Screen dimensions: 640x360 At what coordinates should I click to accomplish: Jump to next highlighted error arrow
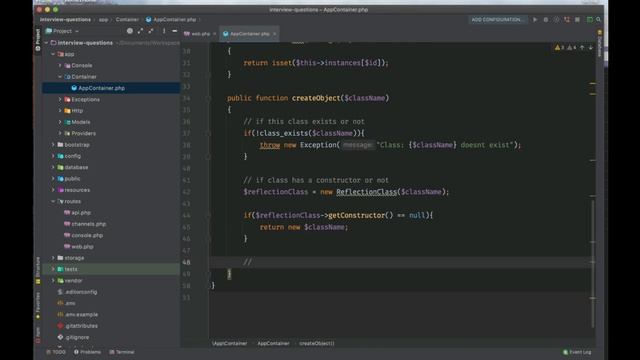[591, 48]
